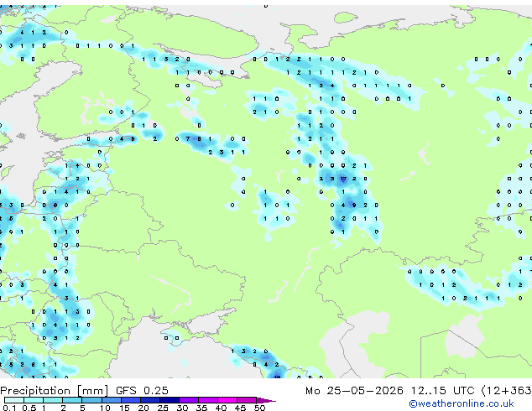Pick the legend swatch between 1 and 2
The width and height of the screenshot is (532, 411).
[53, 400]
